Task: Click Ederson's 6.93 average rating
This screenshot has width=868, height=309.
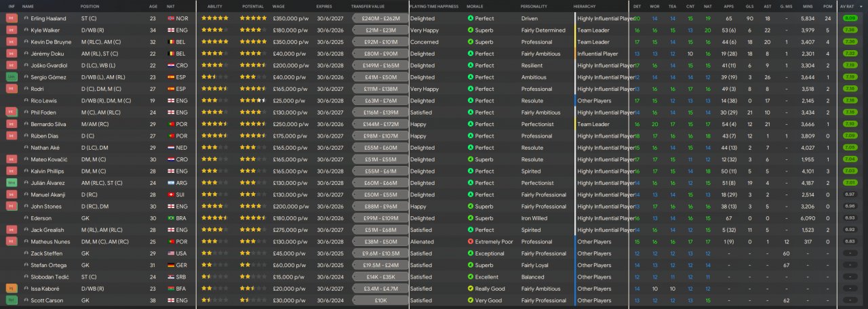Action: click(850, 218)
